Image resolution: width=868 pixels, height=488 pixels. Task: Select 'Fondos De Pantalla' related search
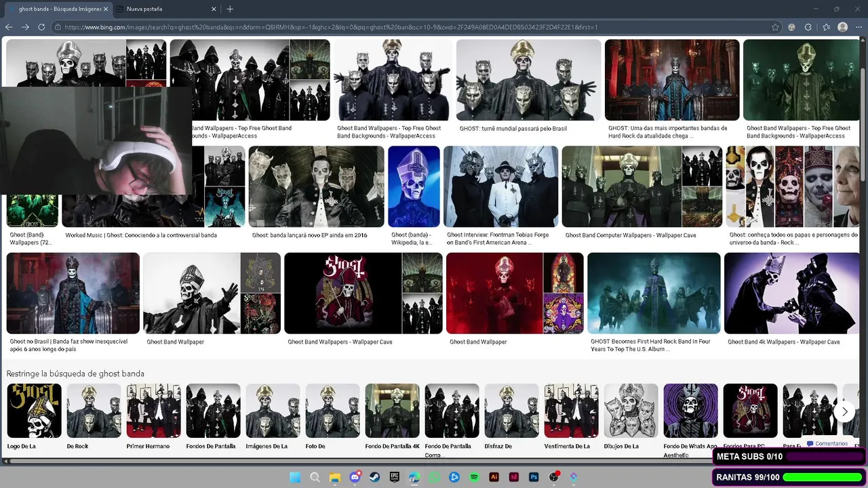tap(213, 416)
